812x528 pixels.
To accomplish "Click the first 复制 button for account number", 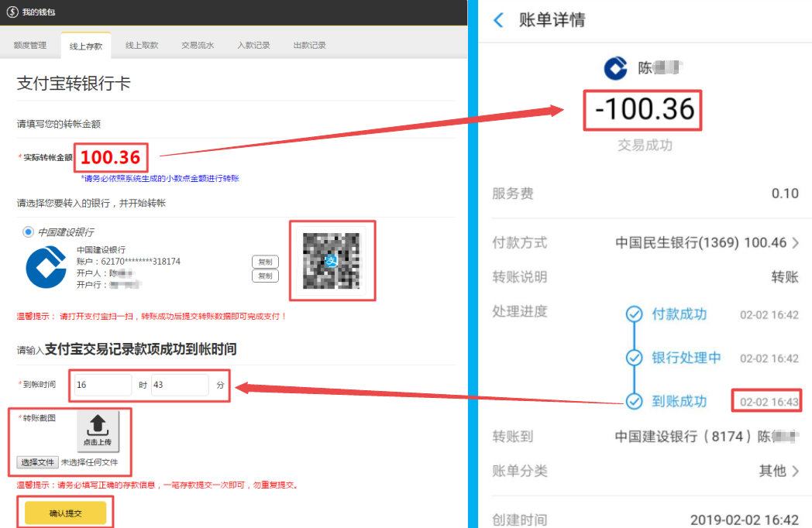I will [265, 262].
